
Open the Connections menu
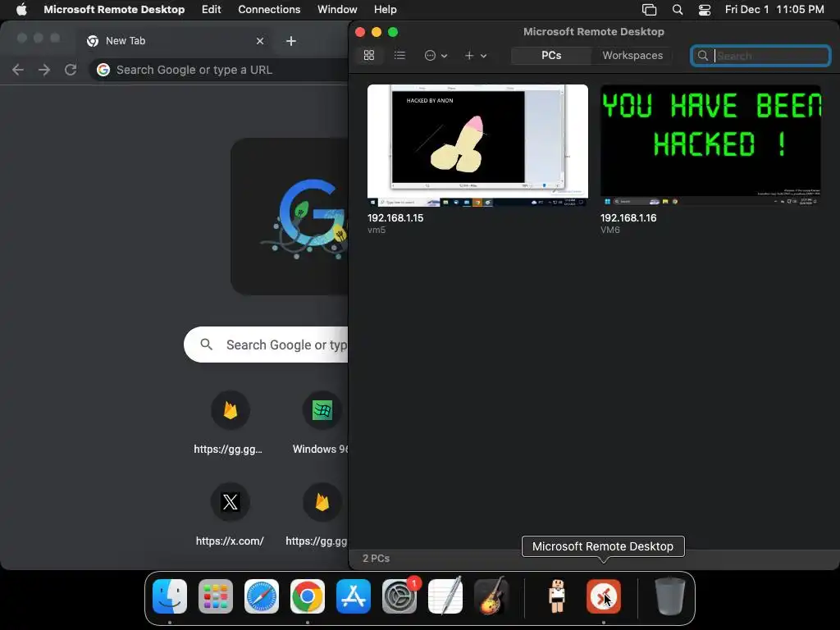pos(269,10)
